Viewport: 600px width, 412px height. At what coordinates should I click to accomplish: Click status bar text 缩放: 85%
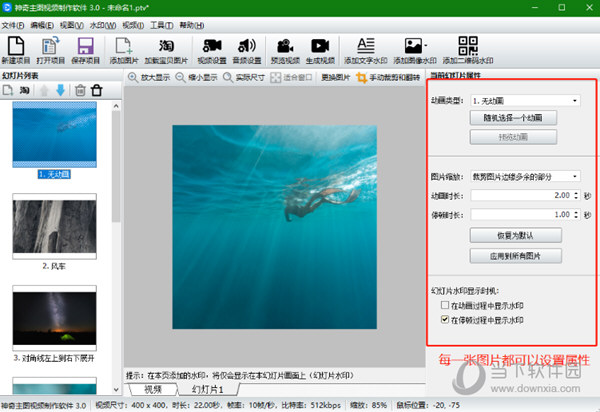click(368, 405)
